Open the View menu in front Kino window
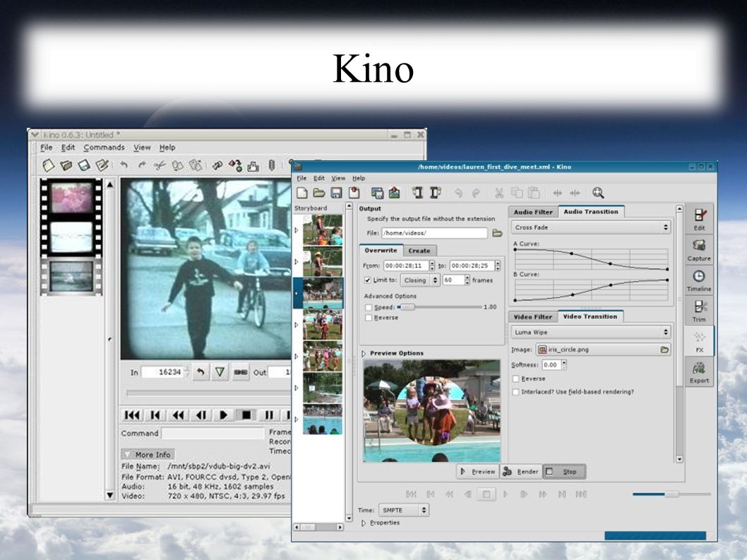The image size is (747, 560). coord(338,178)
